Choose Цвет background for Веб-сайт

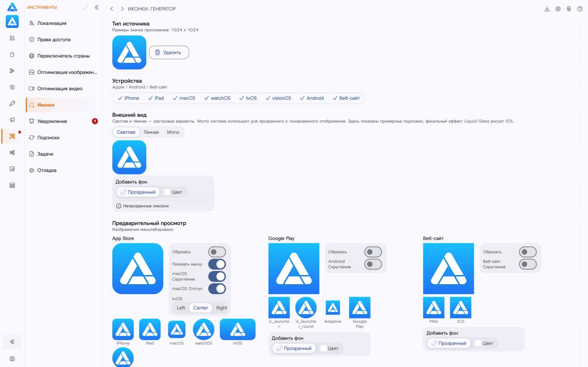click(x=484, y=343)
